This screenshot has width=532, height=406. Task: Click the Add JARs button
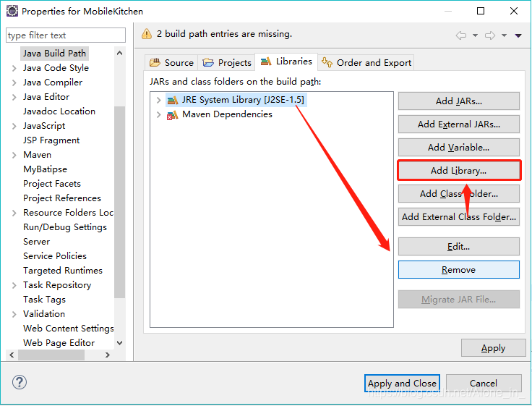tap(459, 101)
